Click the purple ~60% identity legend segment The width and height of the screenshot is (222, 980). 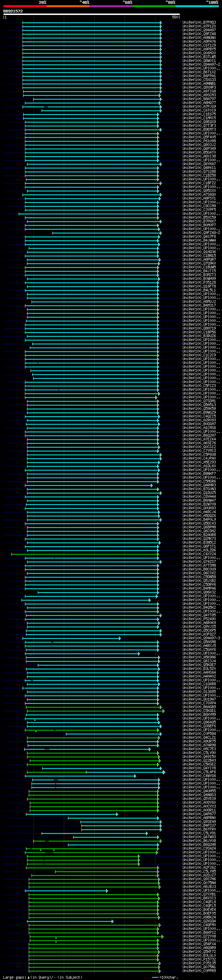(x=111, y=7)
